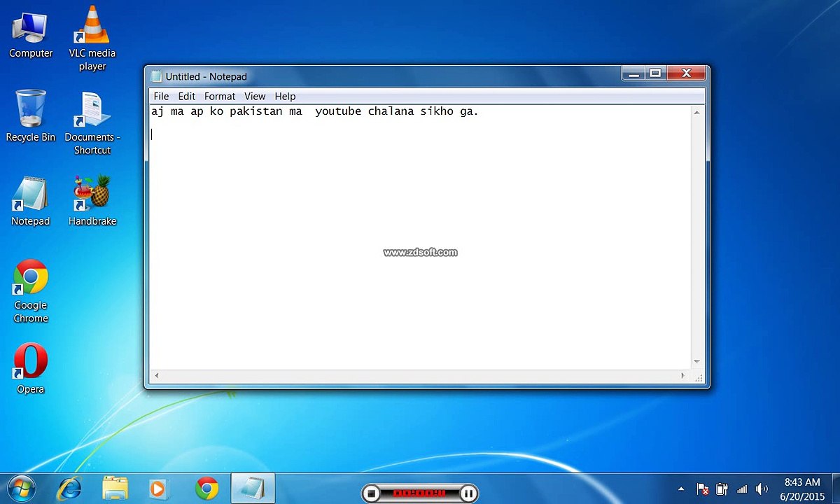Viewport: 840px width, 504px height.
Task: Open the View menu in Notepad
Action: click(255, 96)
